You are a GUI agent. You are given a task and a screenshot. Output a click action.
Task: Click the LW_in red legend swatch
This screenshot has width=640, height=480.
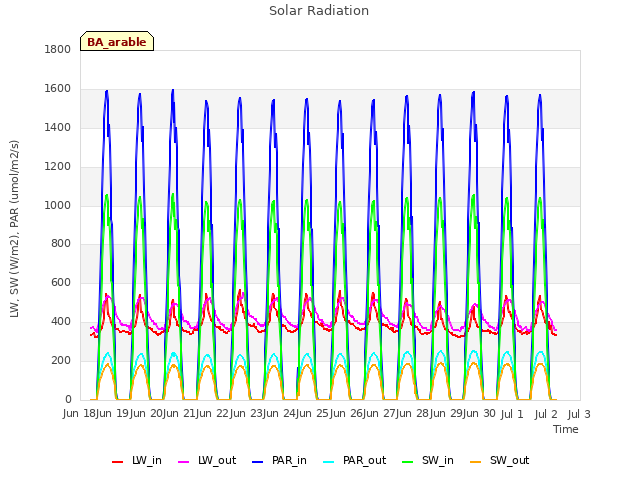click(117, 462)
